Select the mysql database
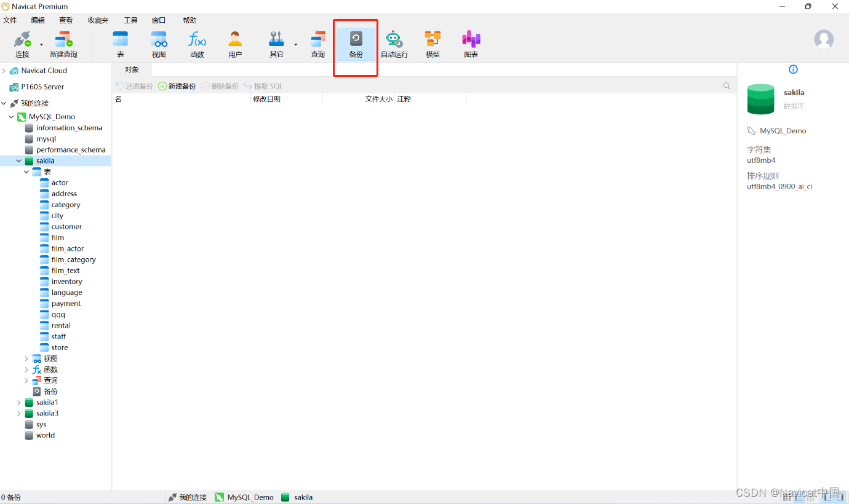 tap(46, 139)
